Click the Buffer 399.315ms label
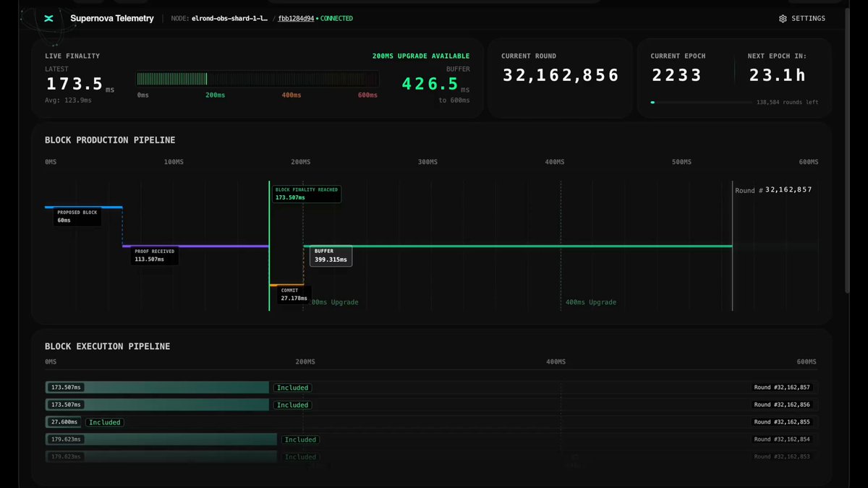Screen dimensions: 868x488 point(331,255)
